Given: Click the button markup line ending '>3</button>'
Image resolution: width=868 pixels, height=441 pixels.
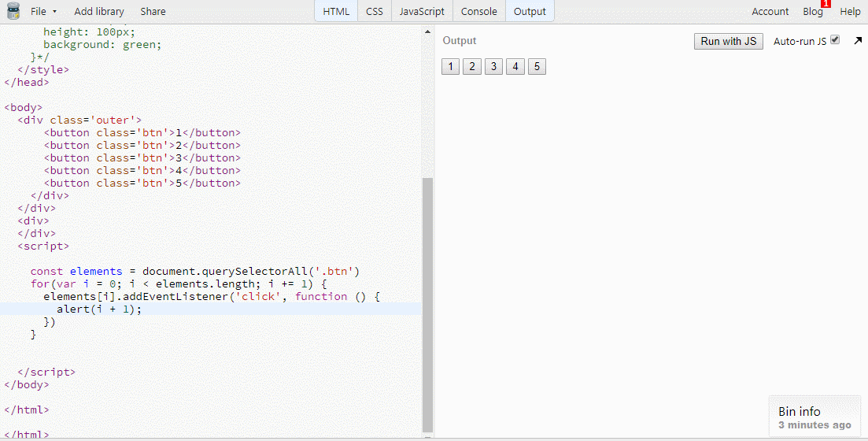Looking at the screenshot, I should tap(142, 158).
